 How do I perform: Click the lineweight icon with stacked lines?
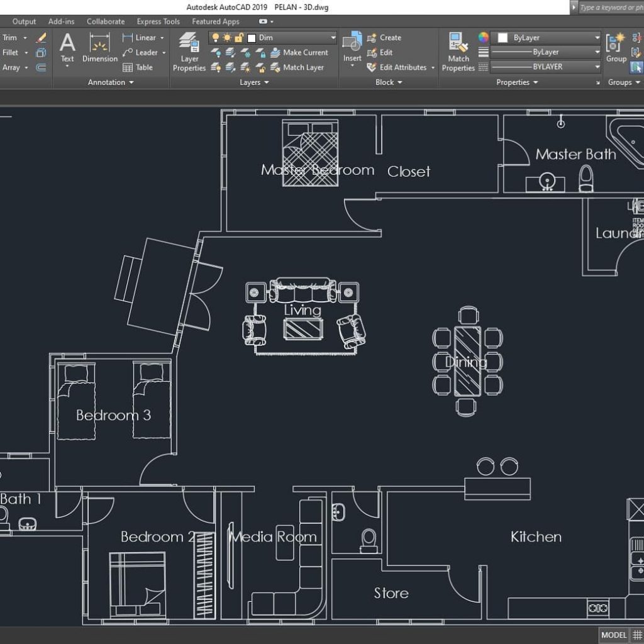pos(484,52)
